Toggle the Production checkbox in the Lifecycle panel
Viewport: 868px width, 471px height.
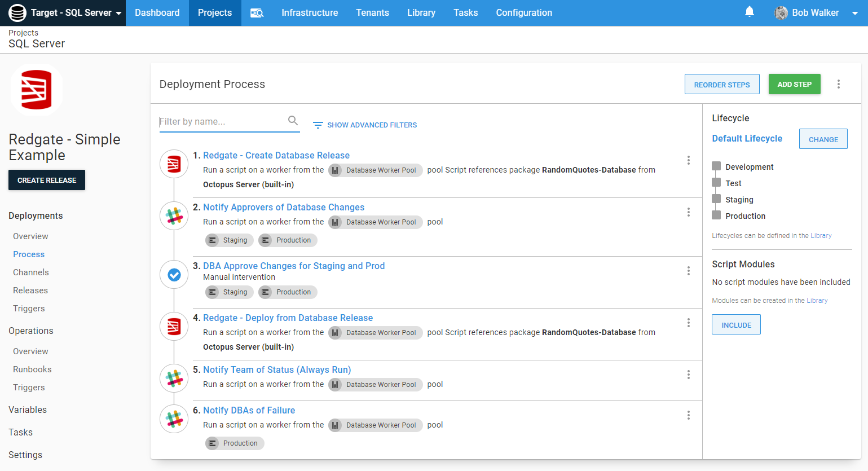point(716,215)
